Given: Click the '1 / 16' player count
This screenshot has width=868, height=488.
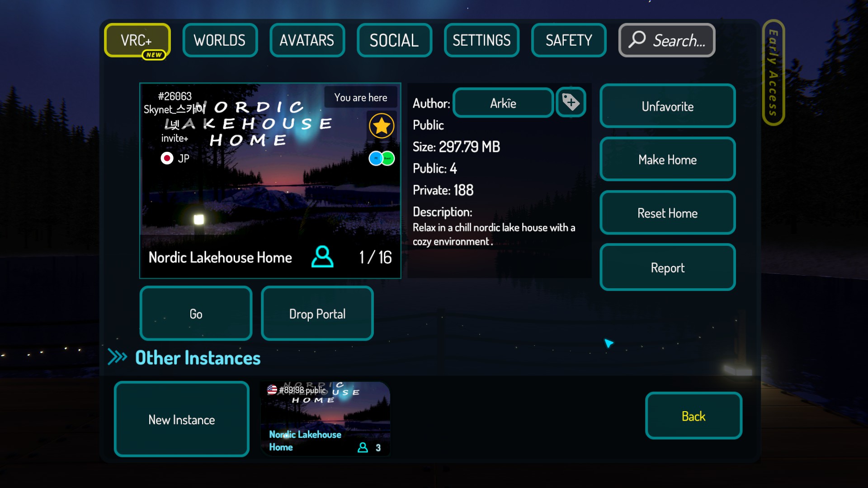Looking at the screenshot, I should point(375,258).
